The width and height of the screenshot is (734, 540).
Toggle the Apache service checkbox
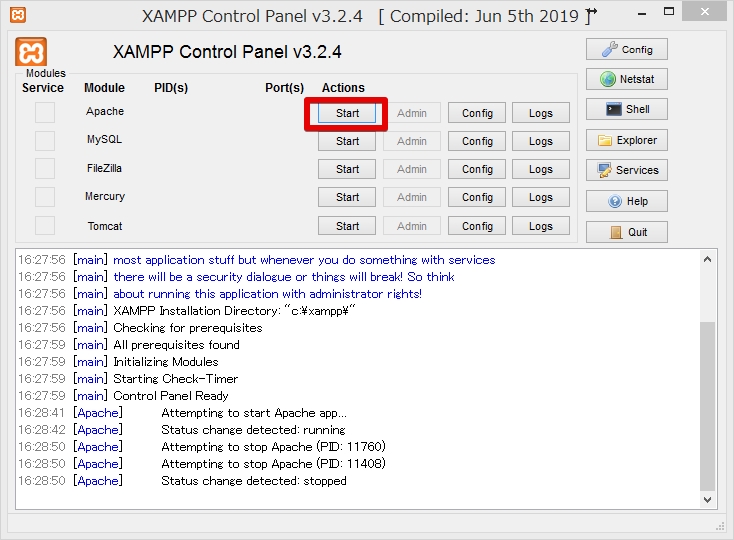pyautogui.click(x=45, y=112)
